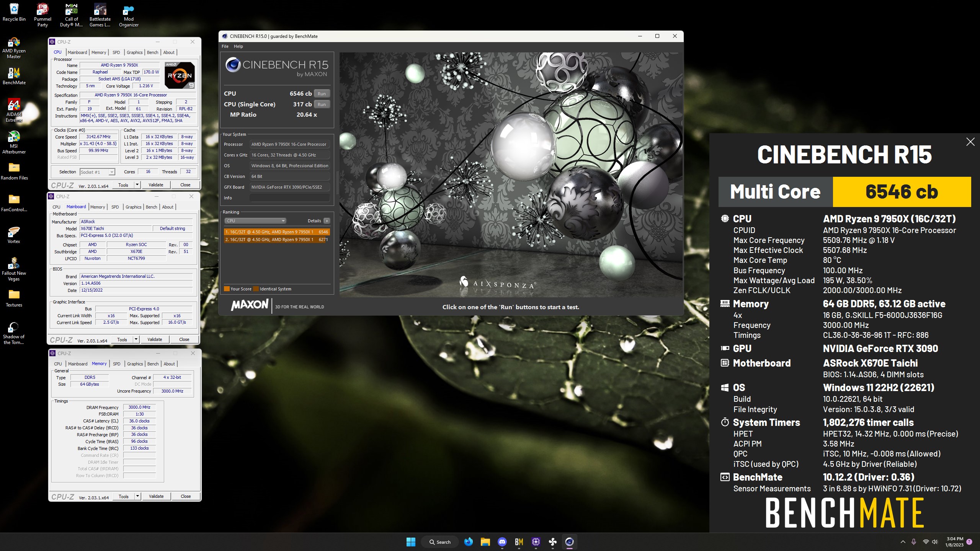Click the fan control icon in the taskbar
The height and width of the screenshot is (551, 980).
(553, 542)
